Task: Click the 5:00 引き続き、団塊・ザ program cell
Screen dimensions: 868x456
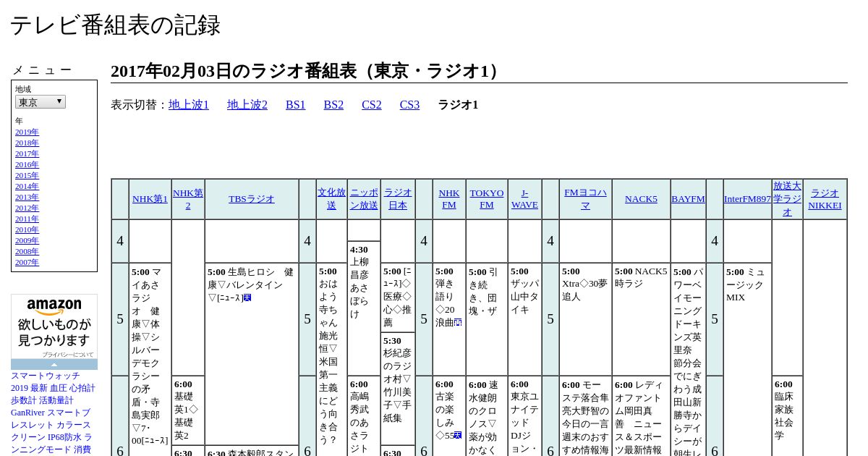Action: coord(487,319)
